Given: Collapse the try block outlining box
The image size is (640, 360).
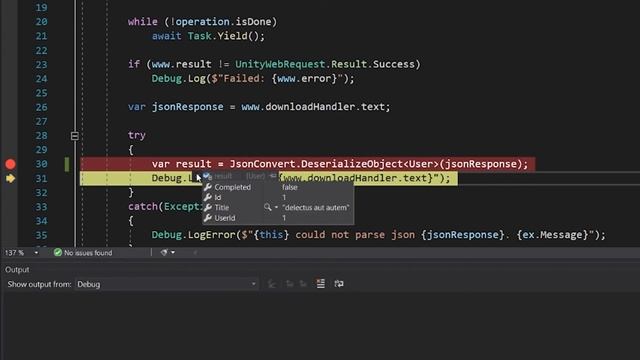Looking at the screenshot, I should (74, 136).
